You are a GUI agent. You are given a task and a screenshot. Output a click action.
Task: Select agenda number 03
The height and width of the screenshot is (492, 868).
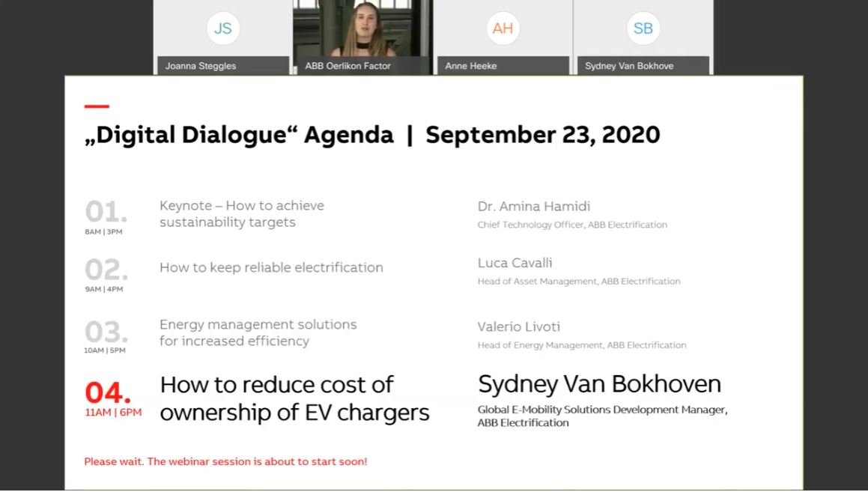tap(106, 331)
